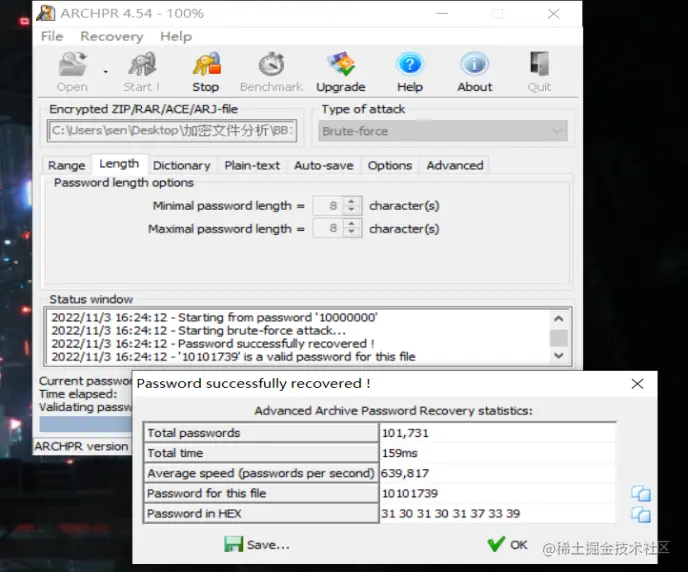Confirm the dialog with OK

pyautogui.click(x=508, y=544)
